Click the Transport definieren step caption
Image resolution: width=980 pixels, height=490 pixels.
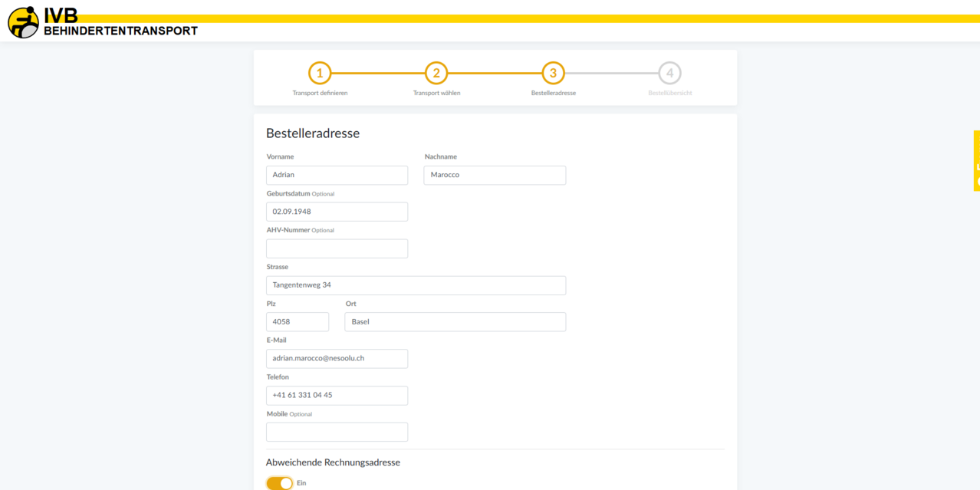320,93
